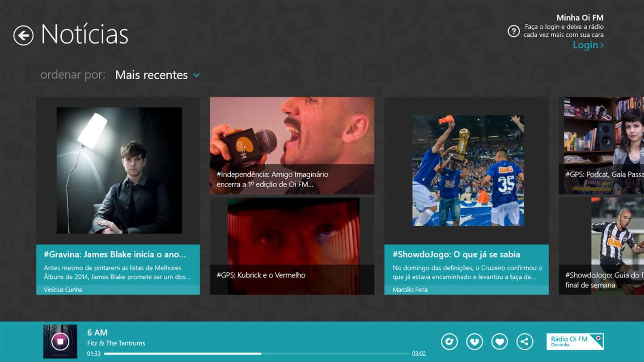Click artist name Fitz & The Tantrums
Screen dimensions: 644x362
pos(116,343)
